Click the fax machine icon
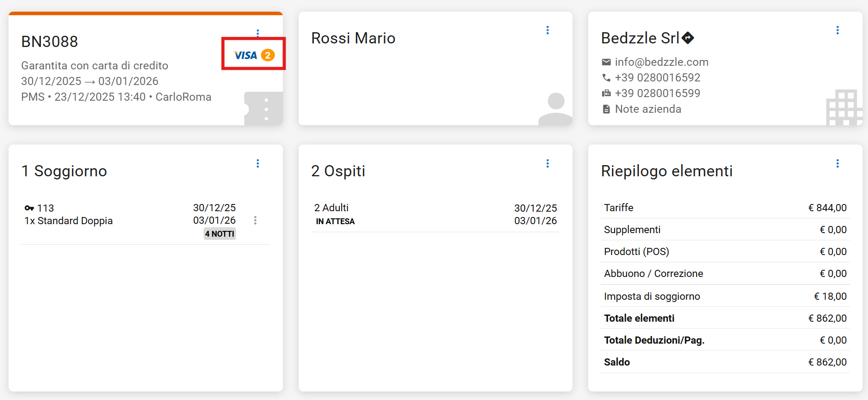868x400 pixels. [x=606, y=94]
